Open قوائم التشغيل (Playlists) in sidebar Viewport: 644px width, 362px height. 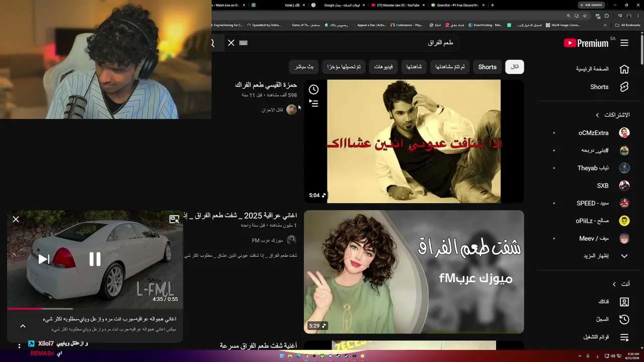[606, 337]
